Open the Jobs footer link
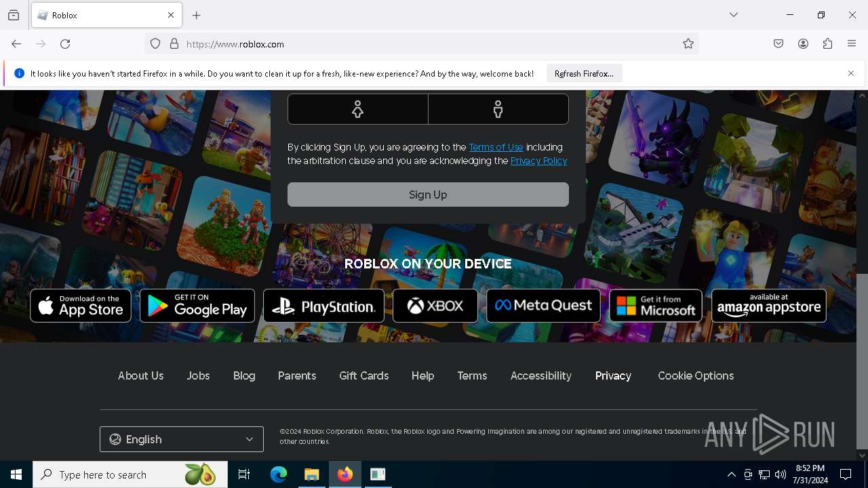The height and width of the screenshot is (488, 868). click(198, 375)
